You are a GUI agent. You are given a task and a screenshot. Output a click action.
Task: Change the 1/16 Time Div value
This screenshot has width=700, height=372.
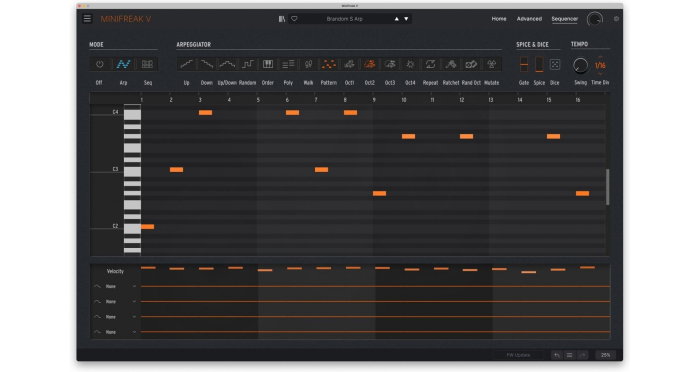[x=600, y=65]
